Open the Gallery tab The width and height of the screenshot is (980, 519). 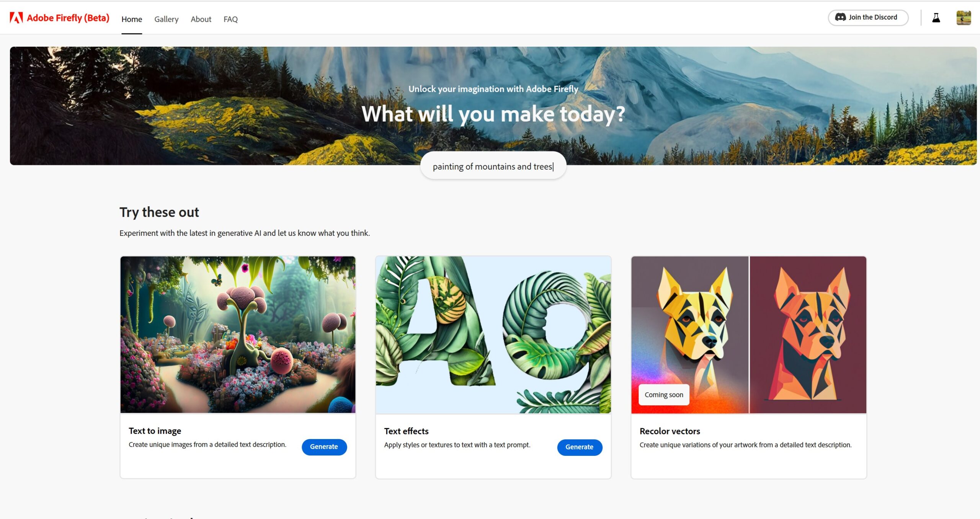[167, 19]
